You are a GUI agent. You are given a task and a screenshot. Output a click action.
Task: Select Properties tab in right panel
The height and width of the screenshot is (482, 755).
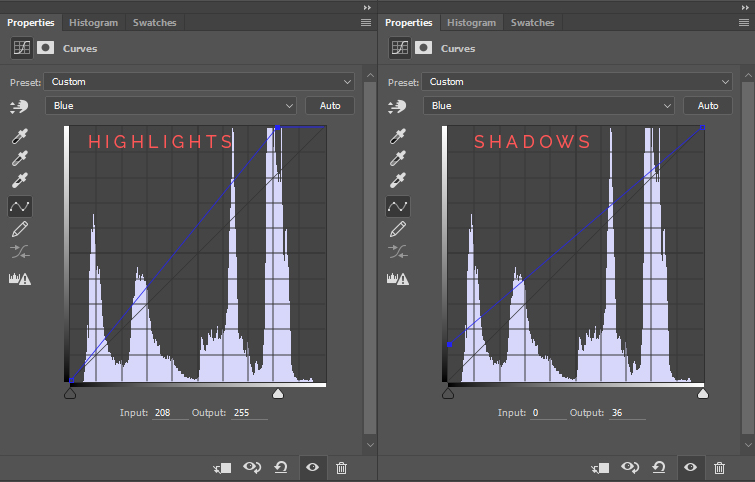pyautogui.click(x=408, y=23)
